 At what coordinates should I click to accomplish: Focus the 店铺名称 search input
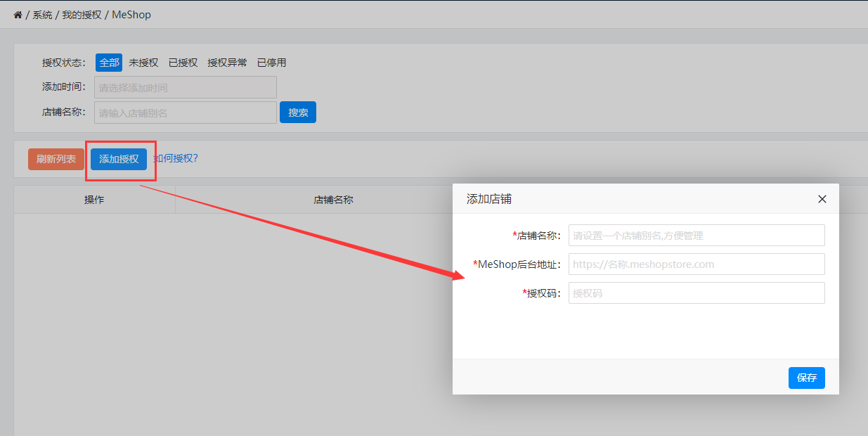pos(186,113)
